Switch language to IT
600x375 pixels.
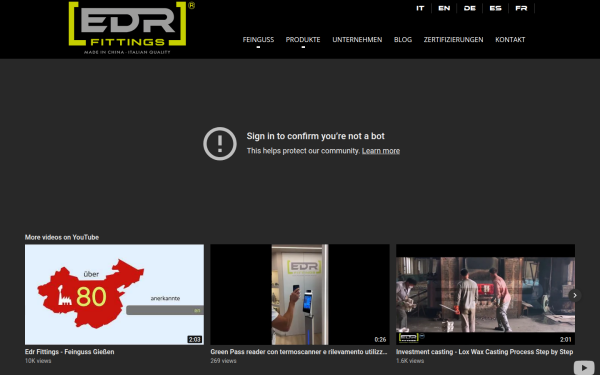point(420,8)
